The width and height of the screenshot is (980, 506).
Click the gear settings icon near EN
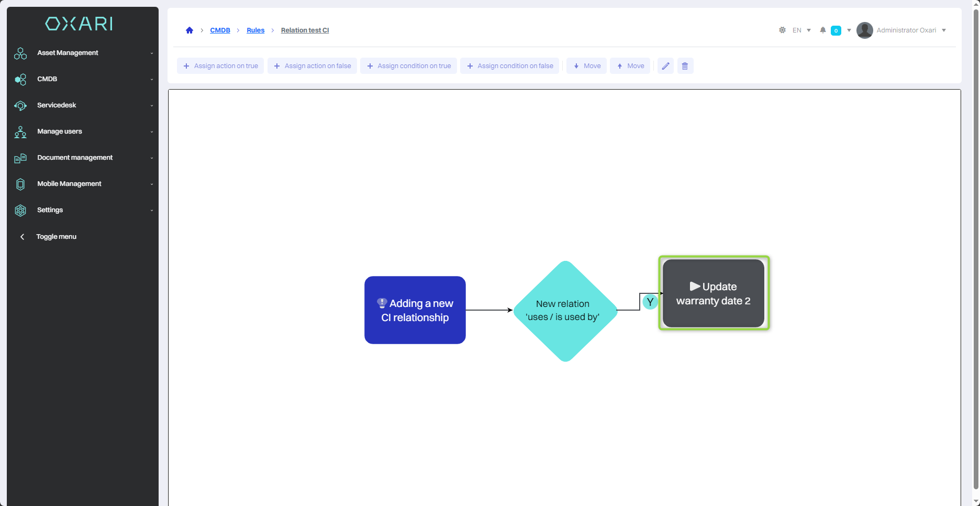[782, 30]
